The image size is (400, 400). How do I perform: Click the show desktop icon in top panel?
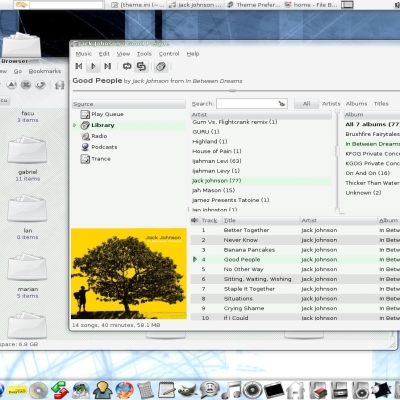click(x=348, y=5)
